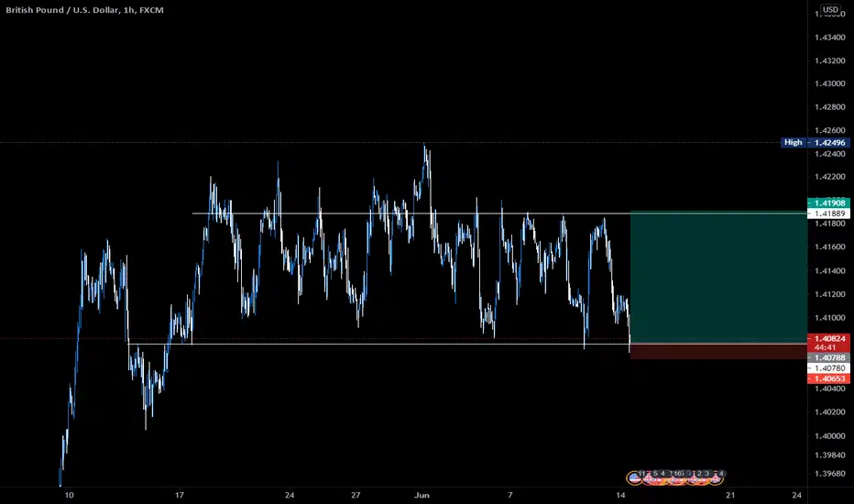The width and height of the screenshot is (854, 504).
Task: Click the 1.42200 price axis label
Action: (x=829, y=177)
